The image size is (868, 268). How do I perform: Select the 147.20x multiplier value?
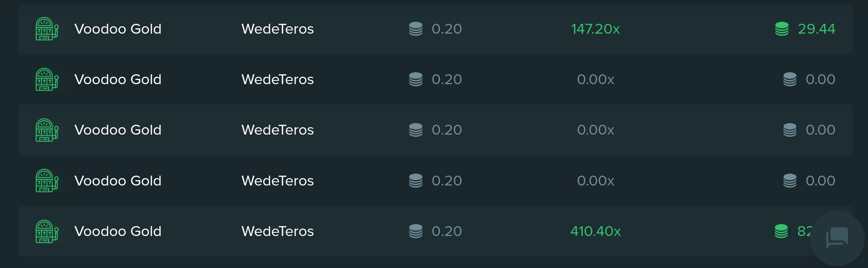click(595, 29)
